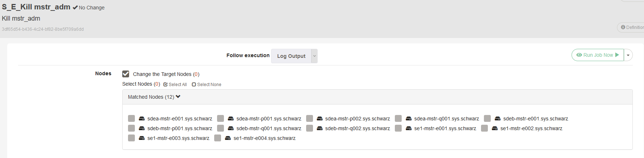The height and width of the screenshot is (158, 644).
Task: Click the job UUID 3df65d54-b436-4c24-bf82-8be5f709a6dd
Action: (x=43, y=29)
